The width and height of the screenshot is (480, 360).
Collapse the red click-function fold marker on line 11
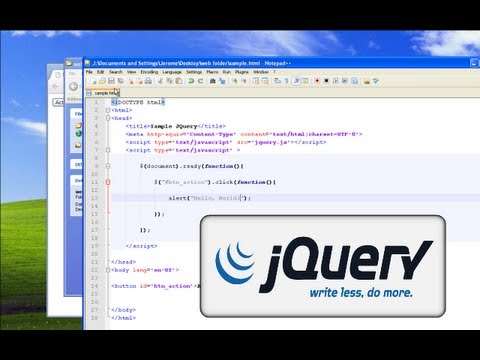[108, 182]
